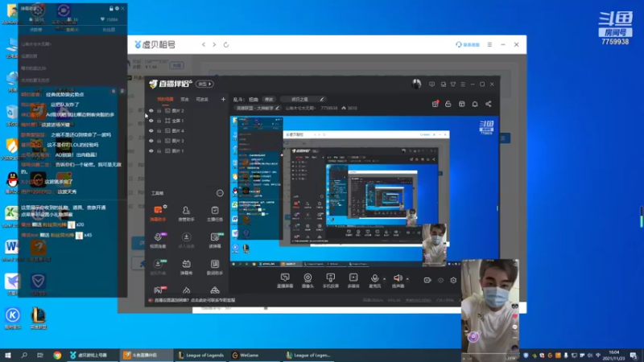Open the 主播任务 tool

point(215,213)
